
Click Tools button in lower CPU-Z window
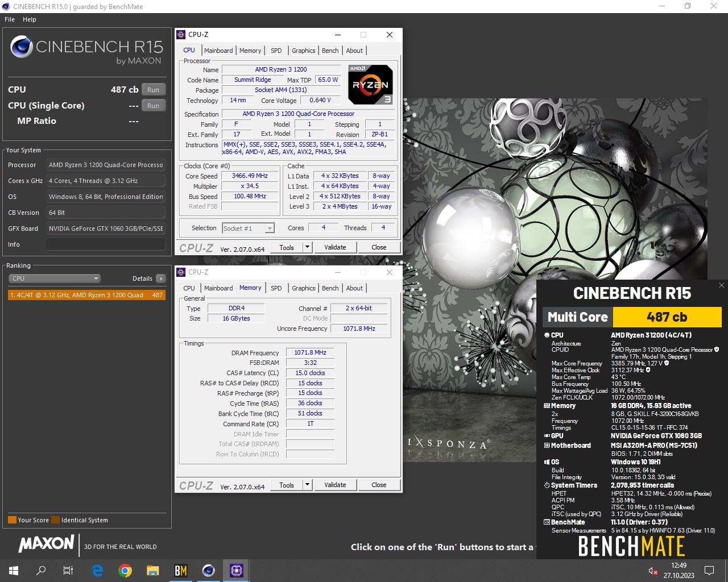[287, 485]
